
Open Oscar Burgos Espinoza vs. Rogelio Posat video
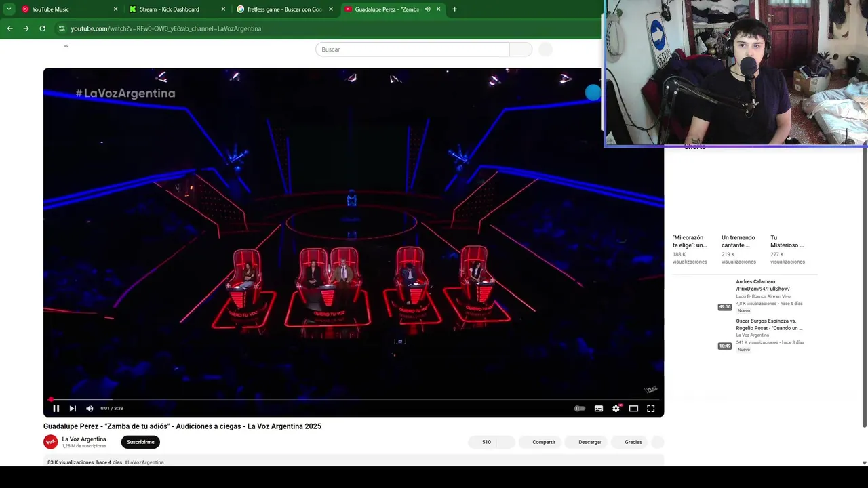click(x=769, y=325)
